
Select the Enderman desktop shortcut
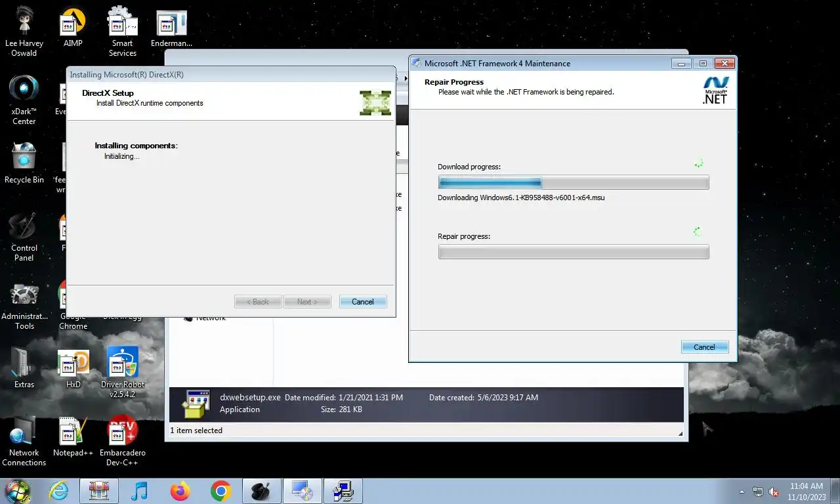[171, 28]
